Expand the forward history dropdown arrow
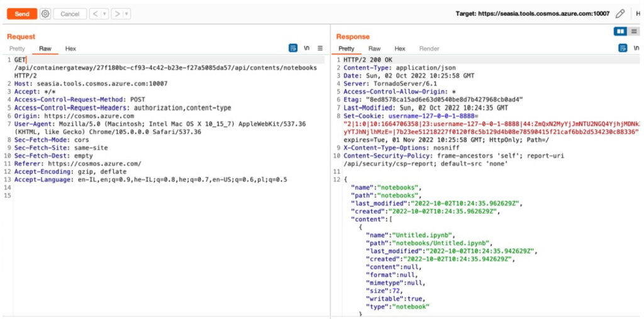Image resolution: width=644 pixels, height=319 pixels. coord(126,14)
